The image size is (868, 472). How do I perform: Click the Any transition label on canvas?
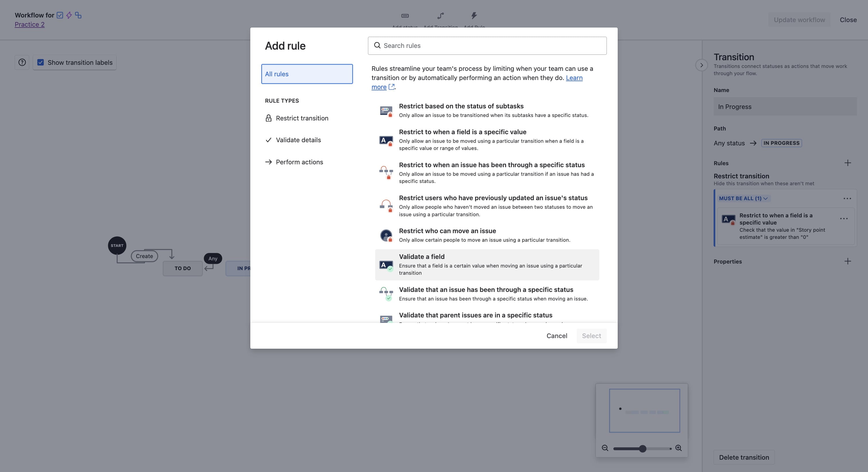tap(213, 259)
